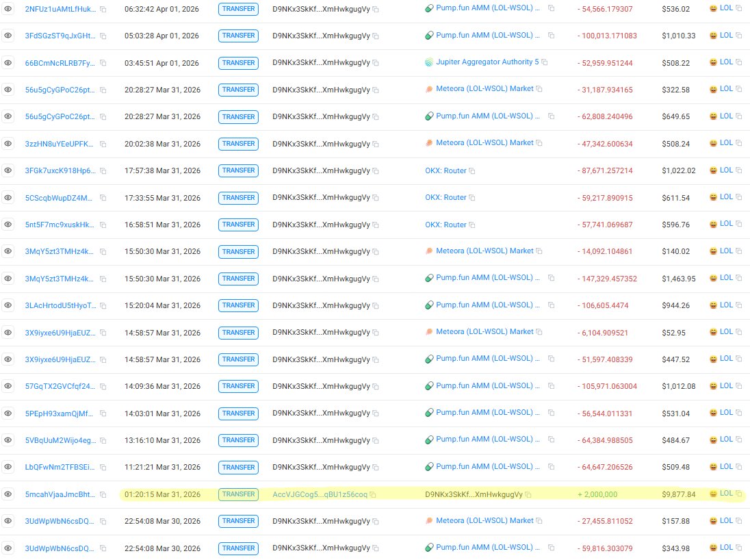Open Meteora Market link in $157.88 row
The width and height of the screenshot is (750, 560).
pos(484,520)
